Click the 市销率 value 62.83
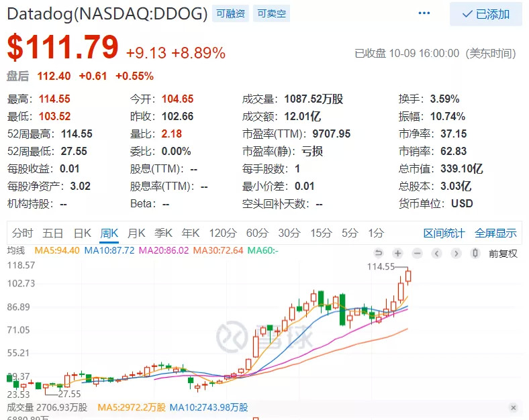Viewport: 529px width, 420px height. point(453,152)
